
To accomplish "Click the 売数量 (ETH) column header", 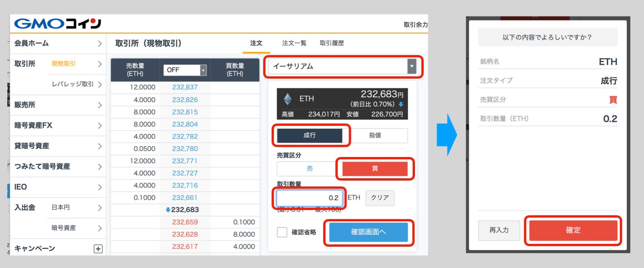I will pos(135,70).
